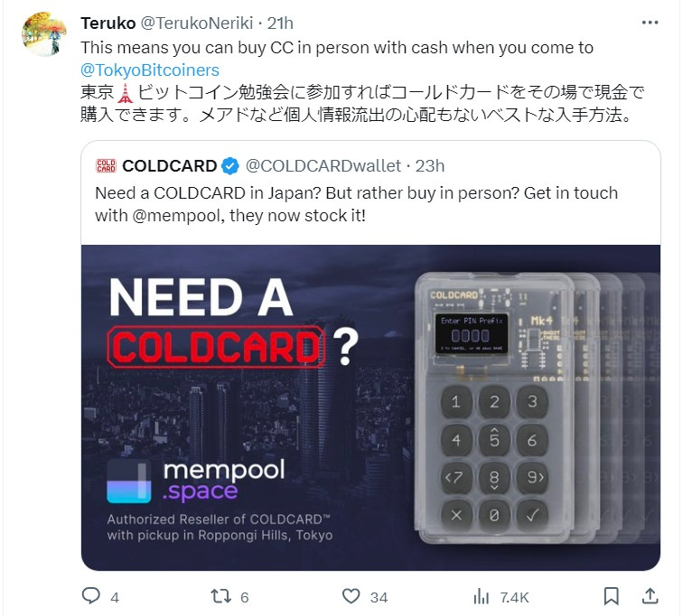Click the 23h quoted tweet timestamp
Screen dimensions: 683x616
[x=429, y=166]
